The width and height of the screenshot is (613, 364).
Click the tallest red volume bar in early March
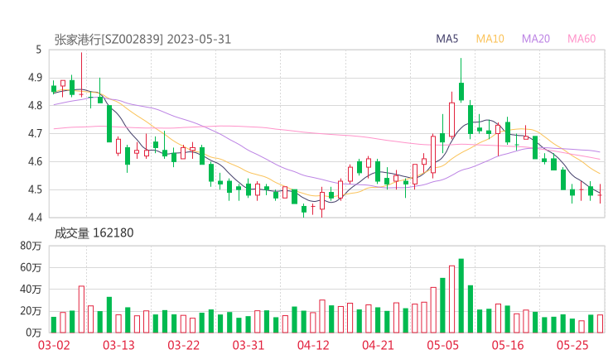(x=81, y=309)
